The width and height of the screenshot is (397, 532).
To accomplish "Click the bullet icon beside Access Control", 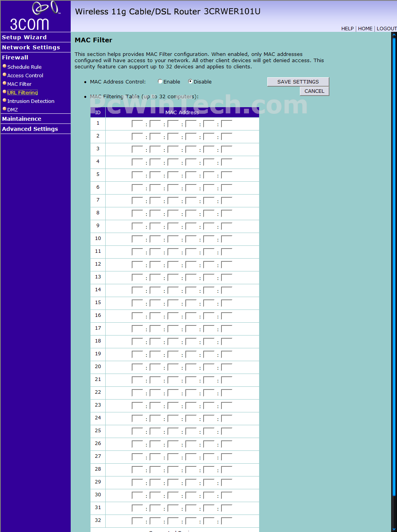I will point(5,75).
